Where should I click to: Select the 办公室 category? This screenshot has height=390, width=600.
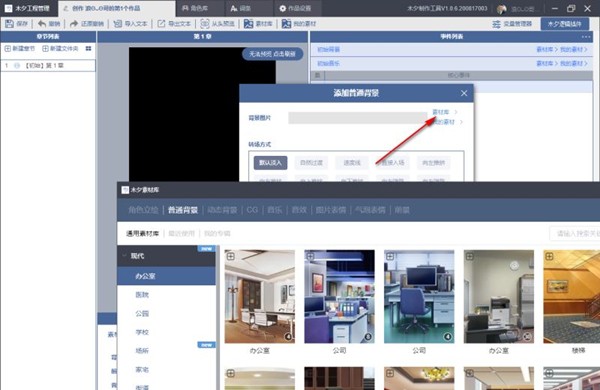pos(166,276)
